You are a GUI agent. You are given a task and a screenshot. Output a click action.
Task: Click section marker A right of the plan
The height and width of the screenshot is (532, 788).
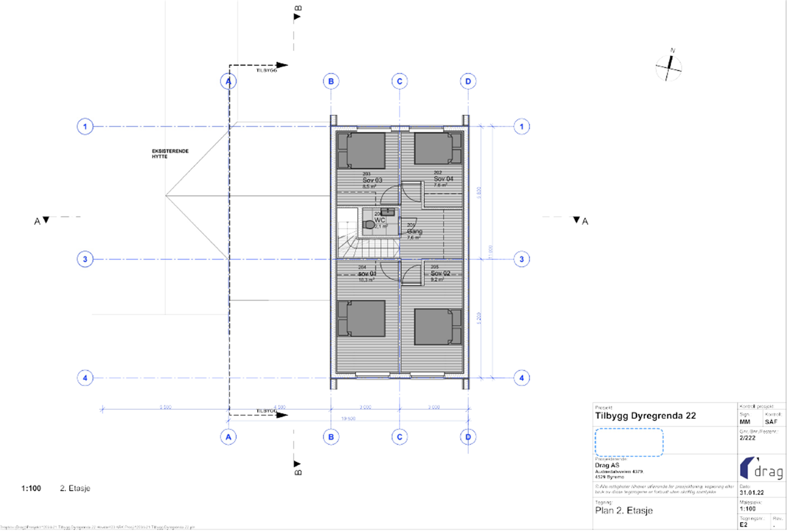click(x=581, y=221)
